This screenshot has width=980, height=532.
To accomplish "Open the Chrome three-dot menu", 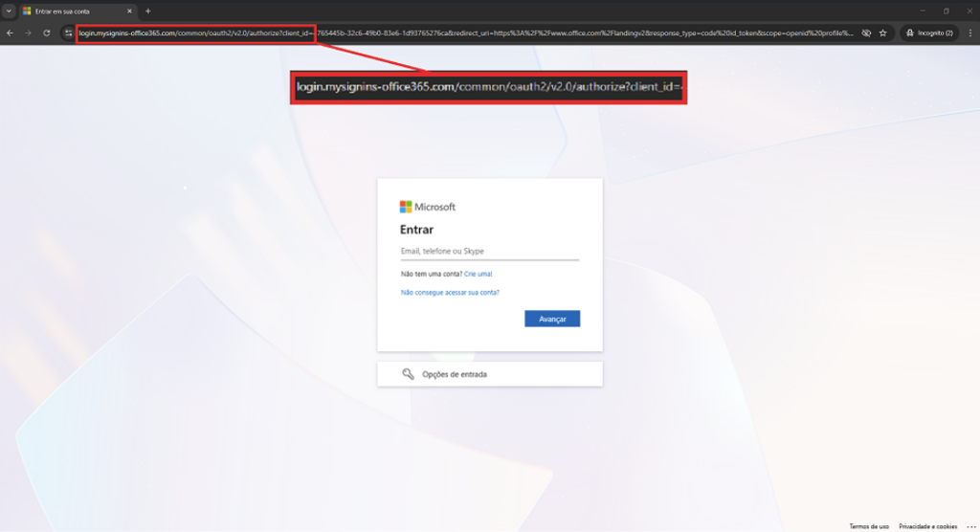I will 969,33.
